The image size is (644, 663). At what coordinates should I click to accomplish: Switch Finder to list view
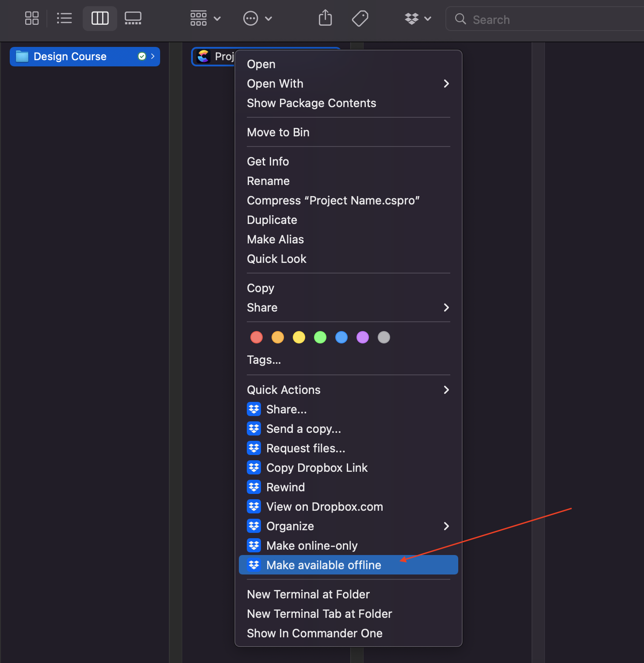(x=64, y=19)
